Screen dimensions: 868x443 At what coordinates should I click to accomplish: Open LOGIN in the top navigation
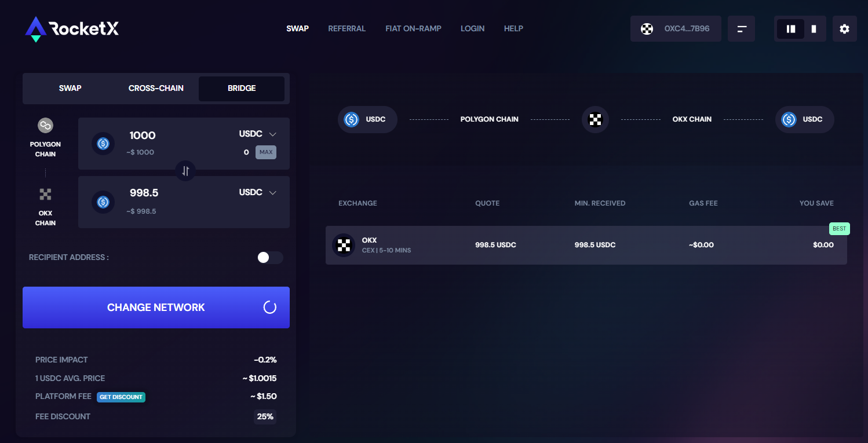click(x=472, y=28)
